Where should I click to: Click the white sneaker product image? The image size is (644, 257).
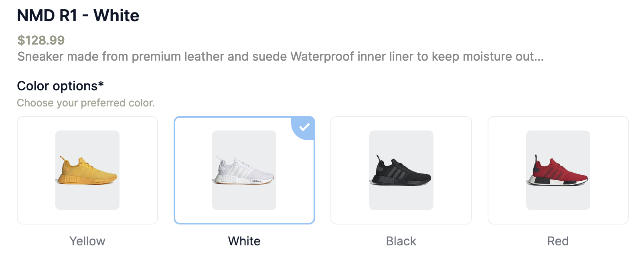click(x=244, y=170)
